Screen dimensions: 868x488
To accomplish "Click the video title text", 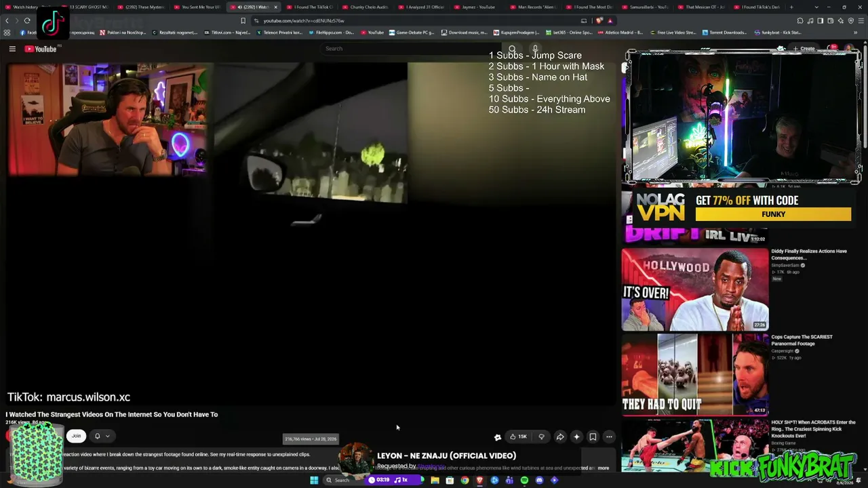I will tap(112, 414).
